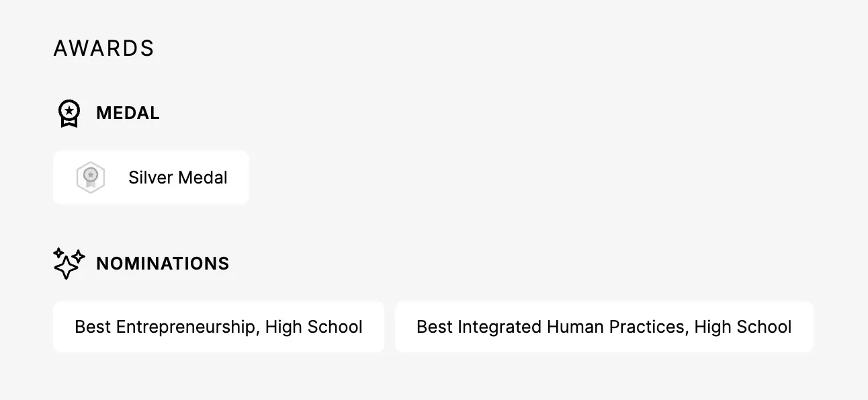The width and height of the screenshot is (868, 400).
Task: Open the Best Entrepreneurship, High School nomination
Action: pyautogui.click(x=218, y=327)
